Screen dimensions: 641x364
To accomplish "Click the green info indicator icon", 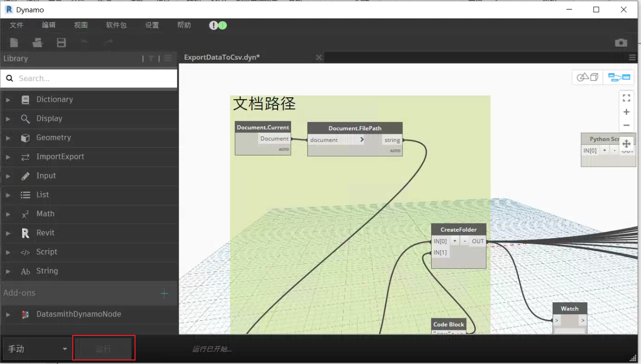I will (222, 25).
